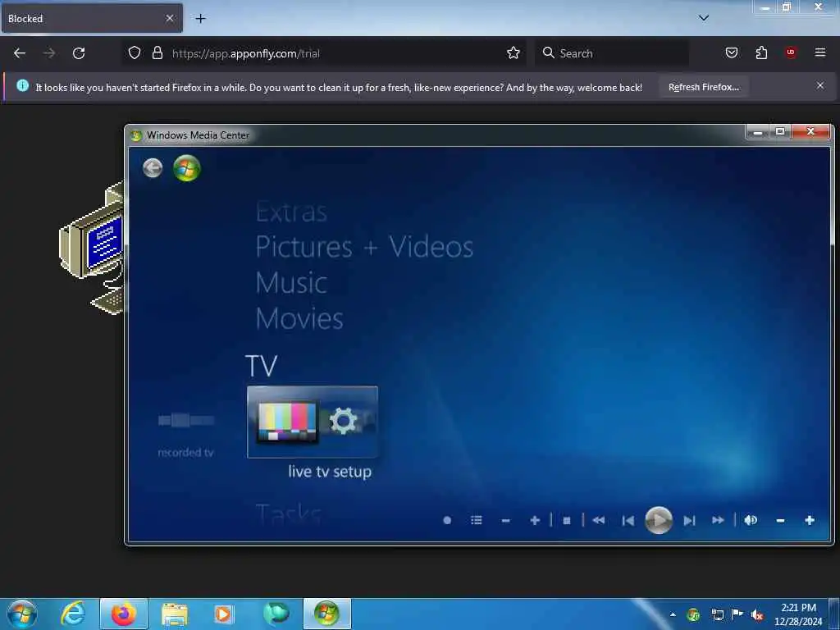Click the Record button in transport controls
This screenshot has height=630, width=840.
coord(447,520)
